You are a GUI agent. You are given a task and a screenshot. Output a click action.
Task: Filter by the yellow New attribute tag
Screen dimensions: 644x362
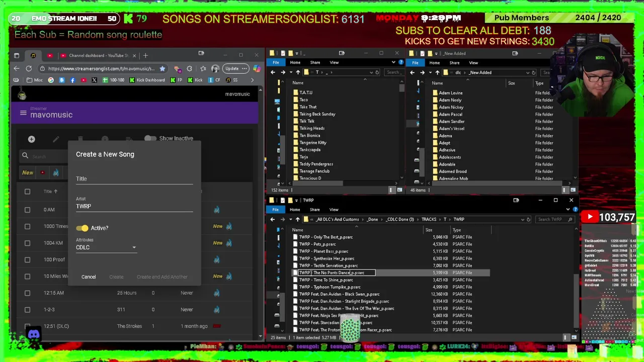coord(28,173)
